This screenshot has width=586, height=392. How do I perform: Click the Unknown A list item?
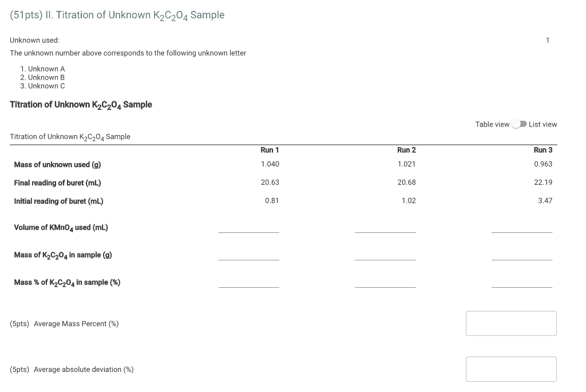pyautogui.click(x=46, y=69)
